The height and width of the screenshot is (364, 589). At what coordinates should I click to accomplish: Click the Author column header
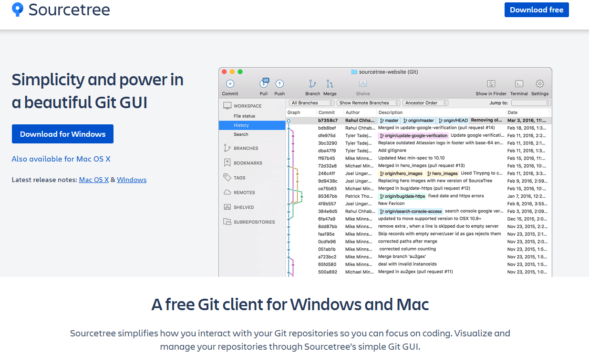353,113
